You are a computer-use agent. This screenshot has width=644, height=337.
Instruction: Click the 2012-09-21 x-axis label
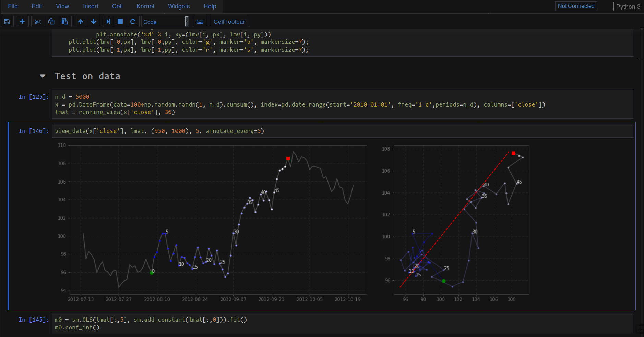point(271,299)
